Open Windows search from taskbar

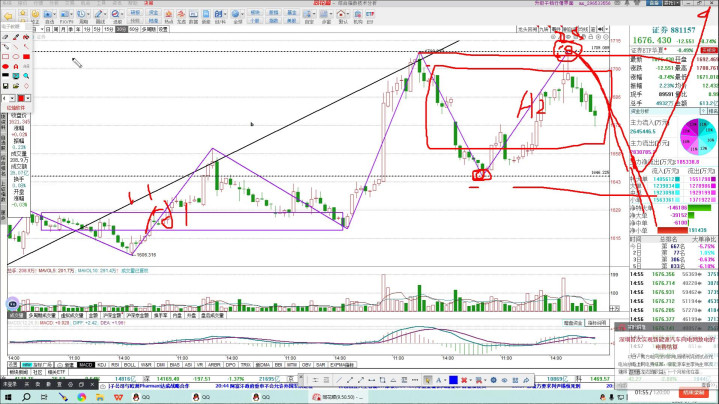point(26,397)
